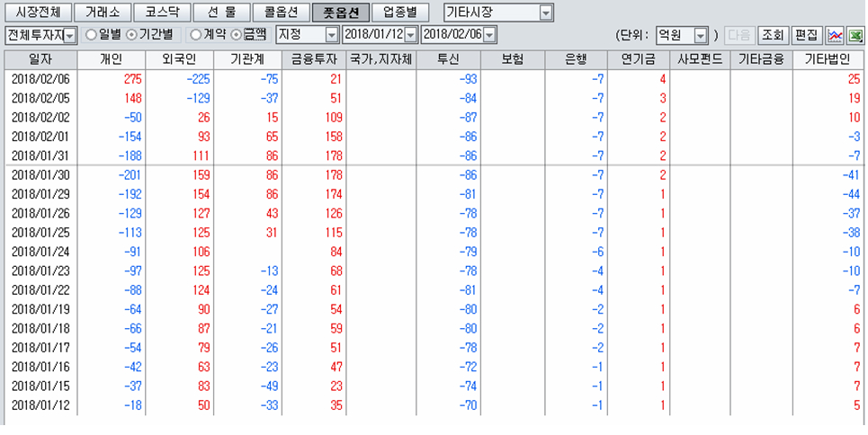Select the 기간별 radio button
Image resolution: width=868 pixels, height=435 pixels.
tap(131, 35)
